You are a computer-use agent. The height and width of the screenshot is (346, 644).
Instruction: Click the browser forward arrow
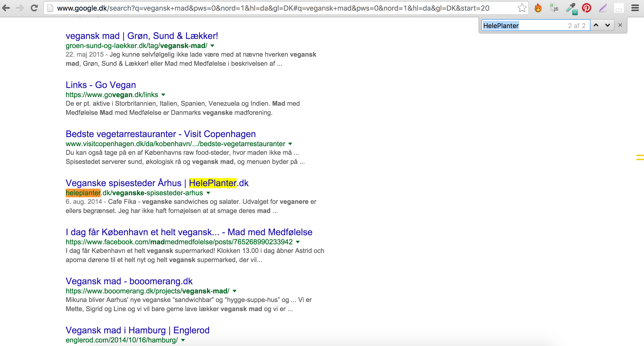coord(20,8)
